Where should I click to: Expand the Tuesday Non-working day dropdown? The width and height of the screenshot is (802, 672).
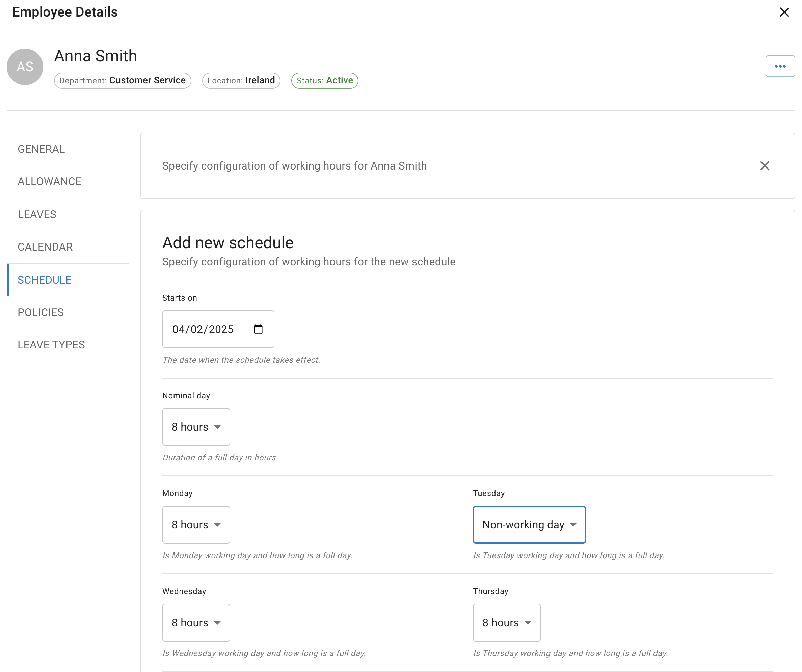pyautogui.click(x=529, y=525)
